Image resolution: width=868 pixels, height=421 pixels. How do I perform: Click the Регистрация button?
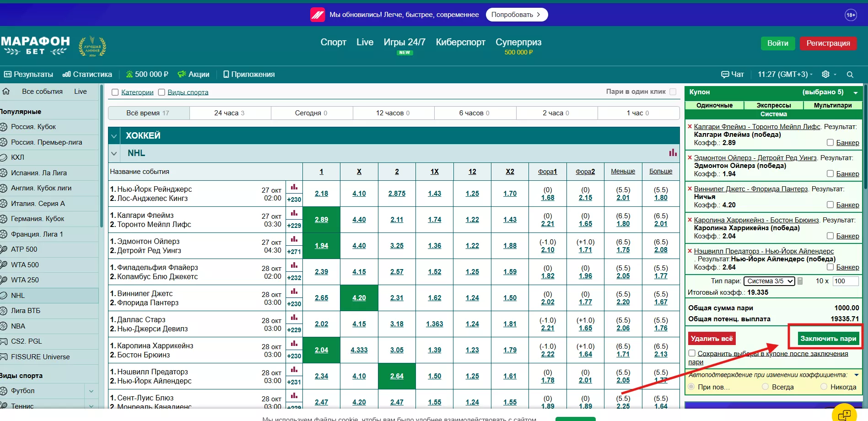click(x=828, y=43)
